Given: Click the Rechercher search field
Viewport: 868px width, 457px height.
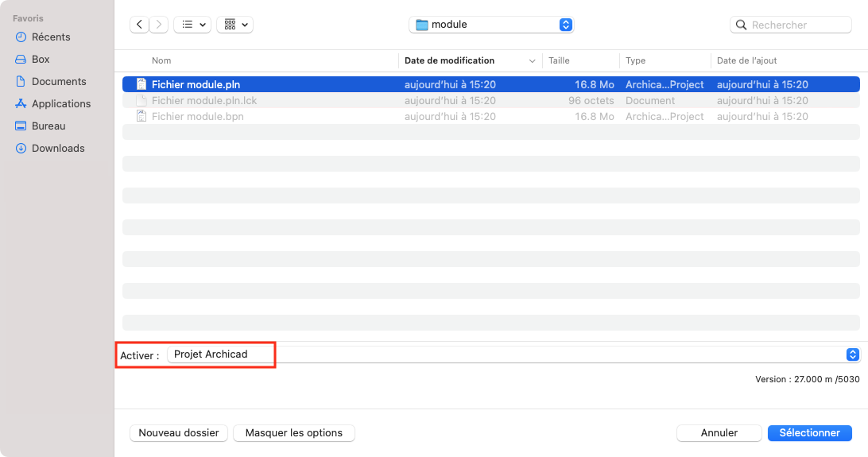Looking at the screenshot, I should point(790,25).
